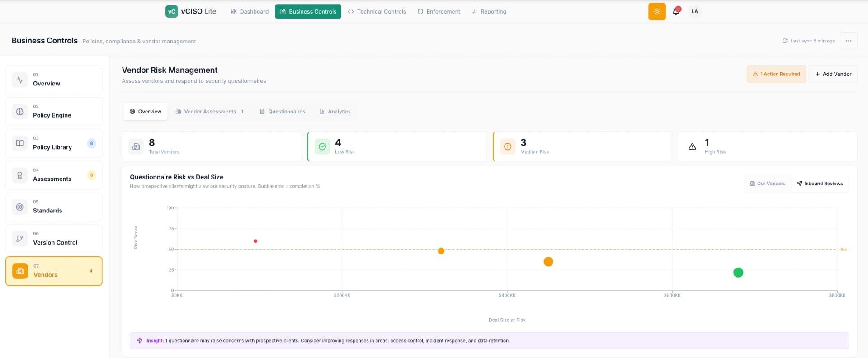Open 06 Version Control sidebar item

[x=54, y=239]
